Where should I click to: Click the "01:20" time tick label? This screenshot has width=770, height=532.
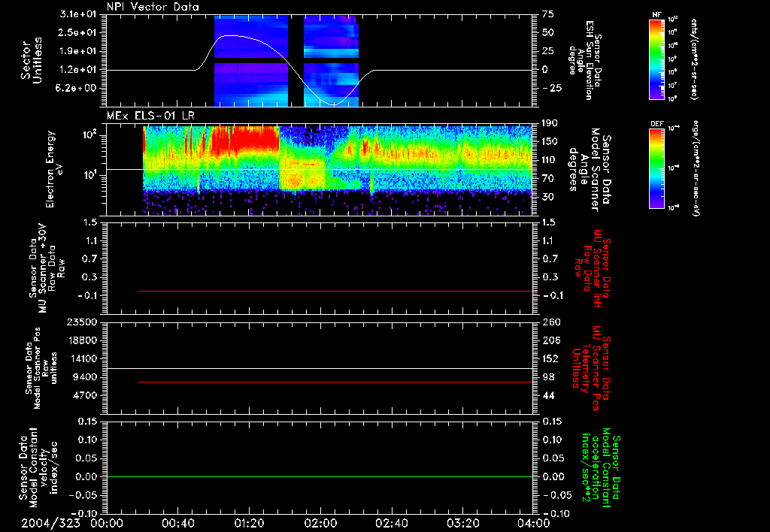pos(249,523)
